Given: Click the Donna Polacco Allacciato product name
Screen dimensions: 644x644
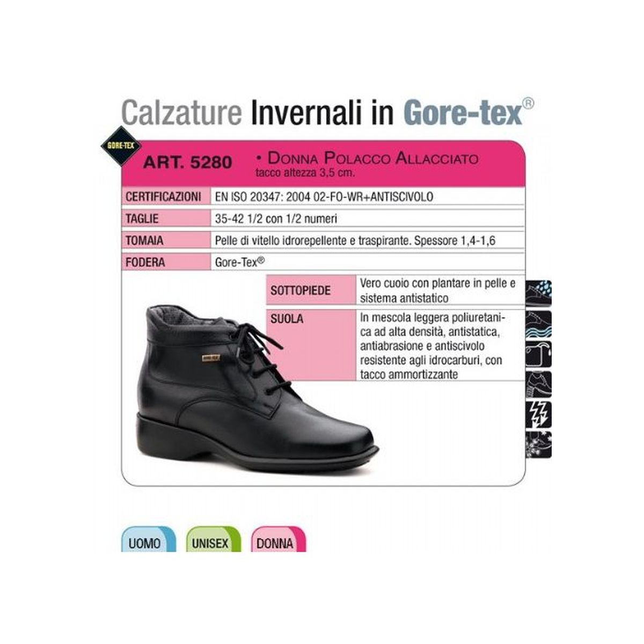Looking at the screenshot, I should pos(368,158).
